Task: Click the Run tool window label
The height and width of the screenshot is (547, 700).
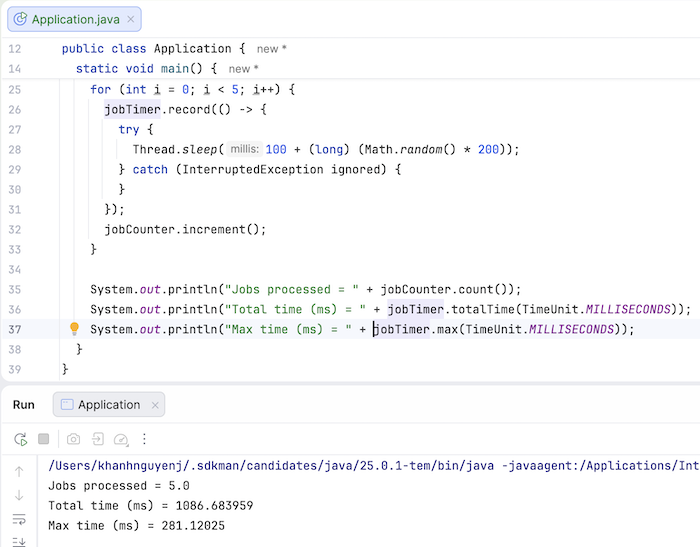Action: click(24, 405)
